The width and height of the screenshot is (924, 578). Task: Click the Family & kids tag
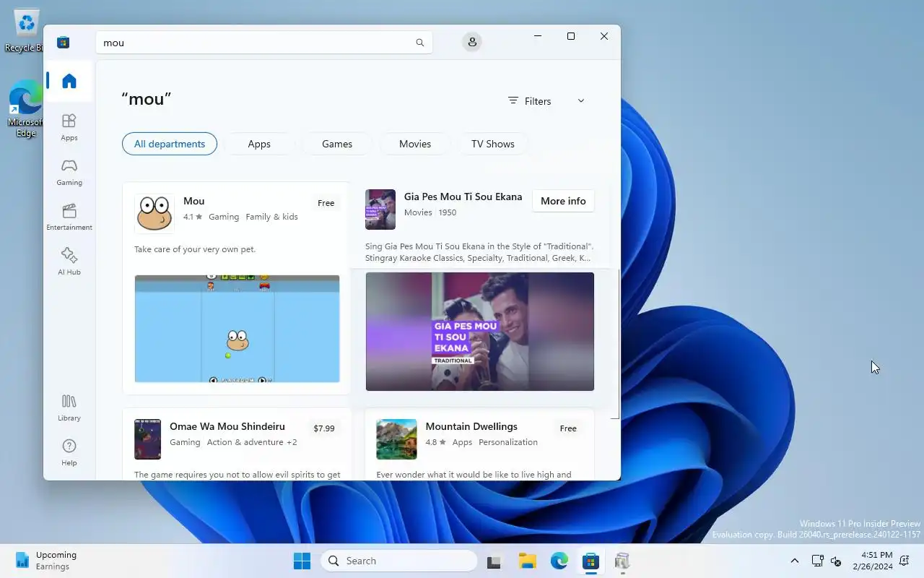271,217
